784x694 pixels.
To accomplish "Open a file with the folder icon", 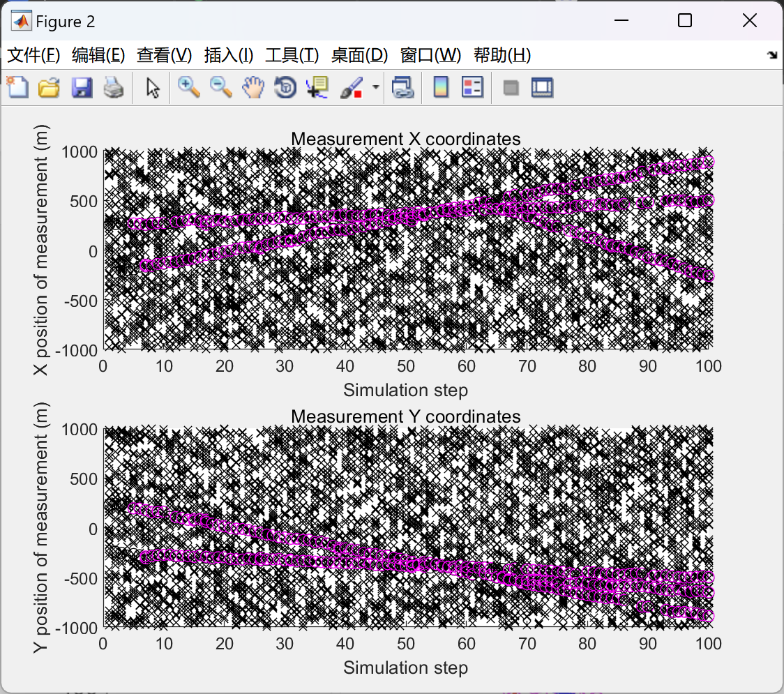I will tap(49, 87).
